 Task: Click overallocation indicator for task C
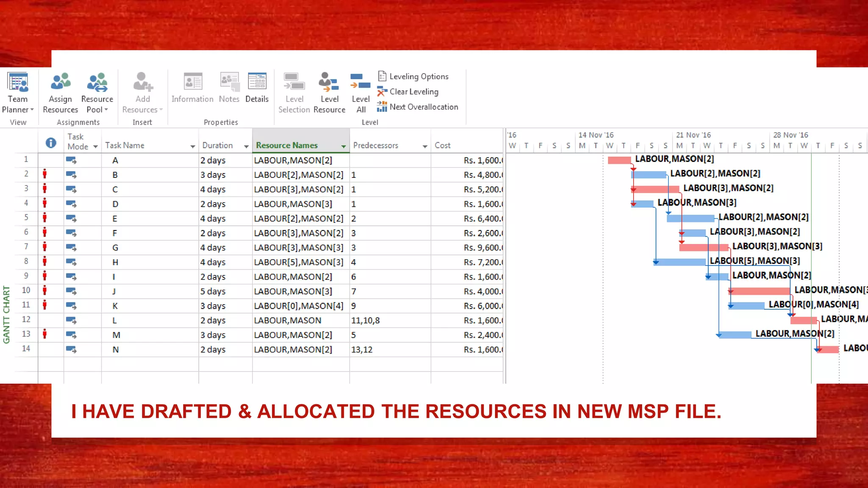(x=45, y=189)
